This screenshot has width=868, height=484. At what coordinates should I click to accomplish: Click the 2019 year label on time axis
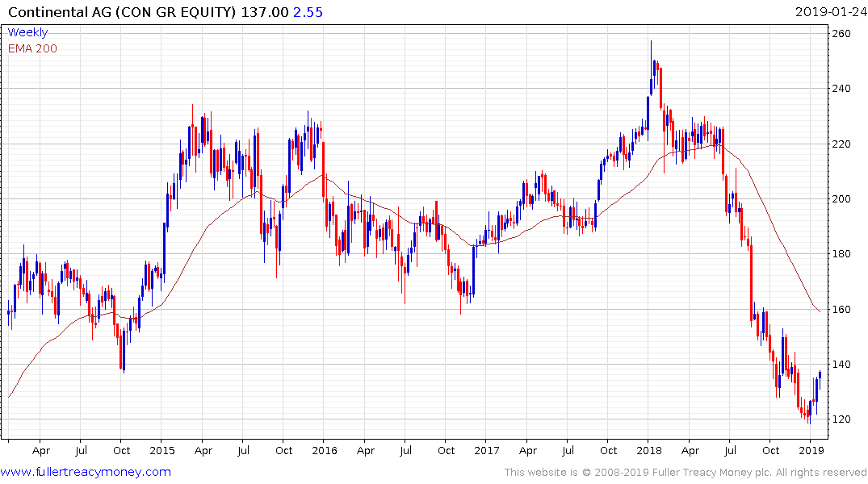tap(811, 451)
